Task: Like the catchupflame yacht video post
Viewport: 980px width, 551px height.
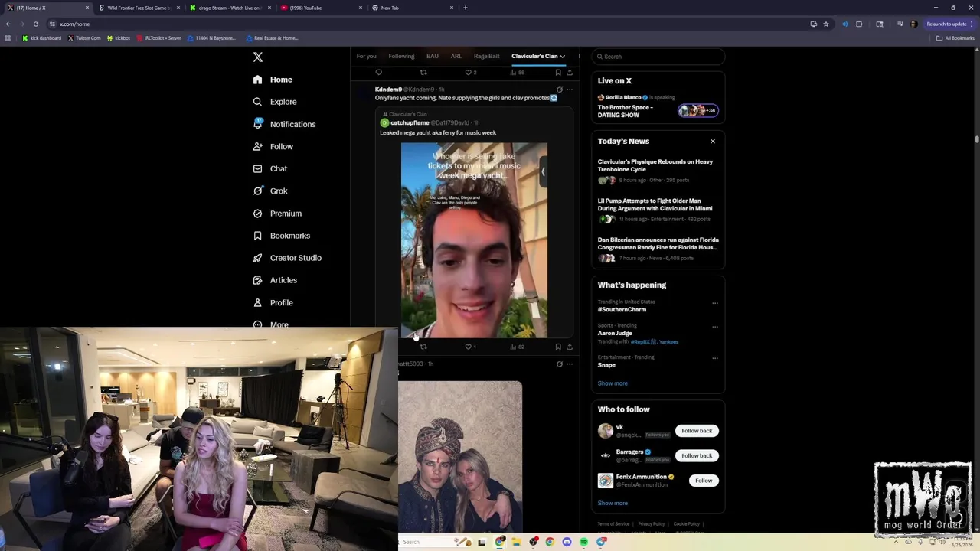Action: point(470,347)
